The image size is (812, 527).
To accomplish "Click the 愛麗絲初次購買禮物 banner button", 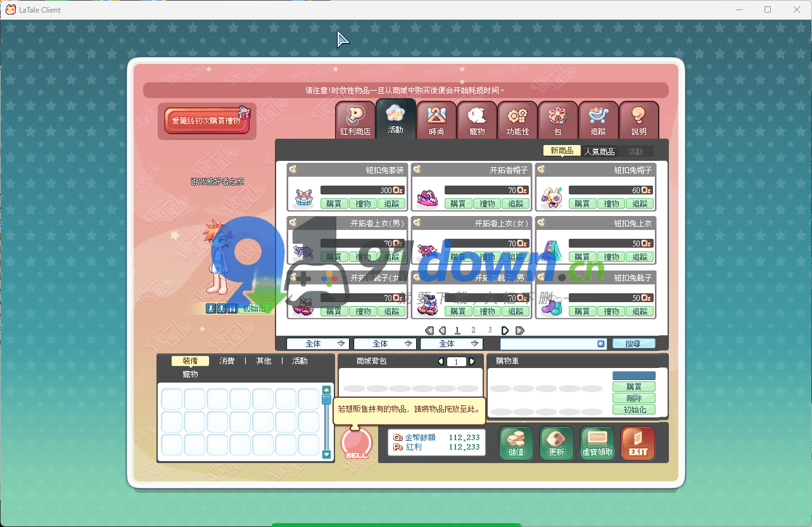I will [x=207, y=121].
